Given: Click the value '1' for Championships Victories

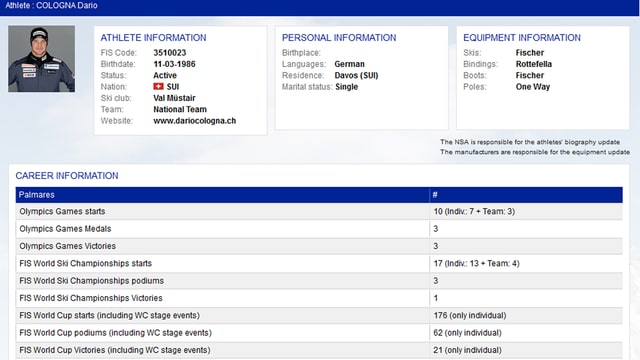Looking at the screenshot, I should point(436,298).
